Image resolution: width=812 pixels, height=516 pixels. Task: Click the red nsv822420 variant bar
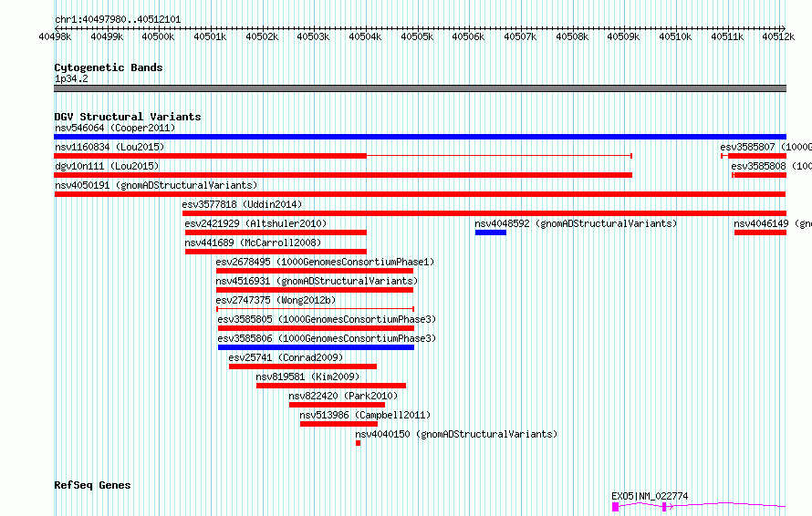click(x=338, y=406)
